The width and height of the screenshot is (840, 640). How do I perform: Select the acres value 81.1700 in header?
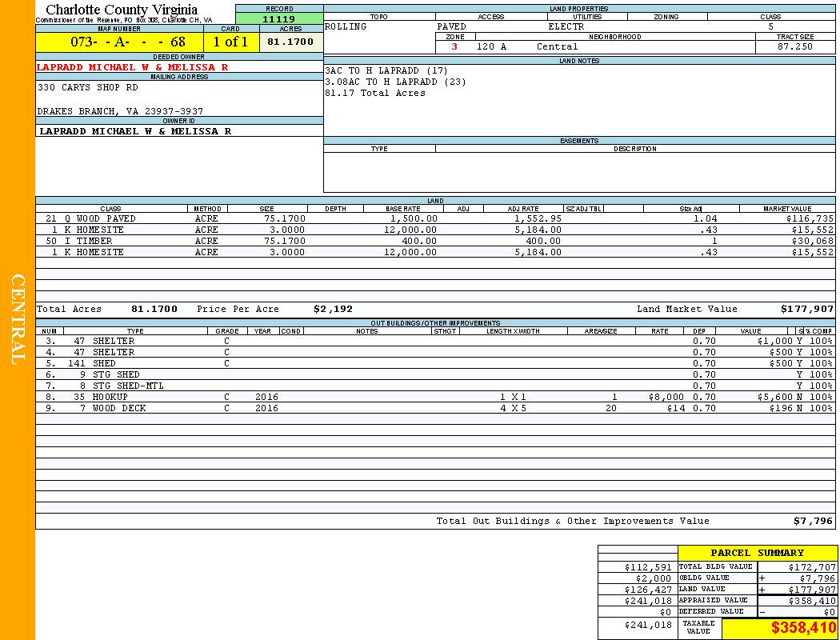click(290, 42)
